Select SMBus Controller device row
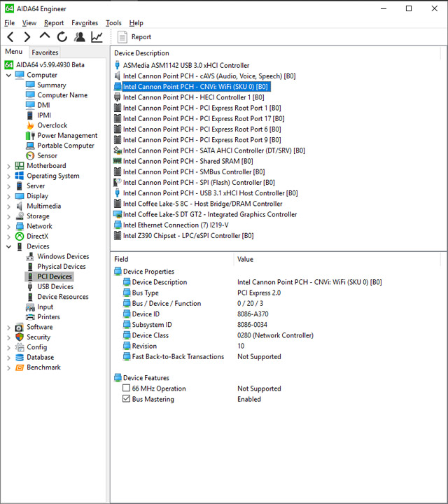The height and width of the screenshot is (504, 448). pos(189,171)
